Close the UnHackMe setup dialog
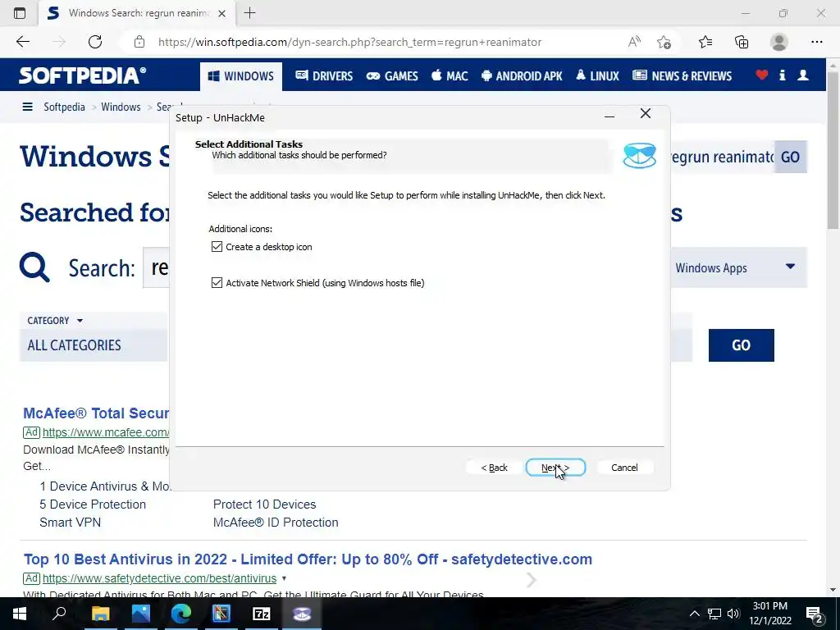840x630 pixels. click(x=646, y=113)
